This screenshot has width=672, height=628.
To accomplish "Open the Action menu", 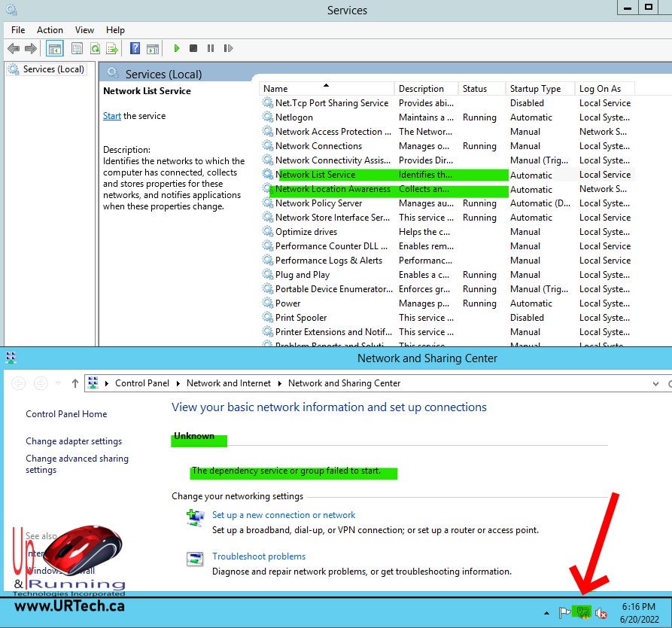I will [x=50, y=30].
